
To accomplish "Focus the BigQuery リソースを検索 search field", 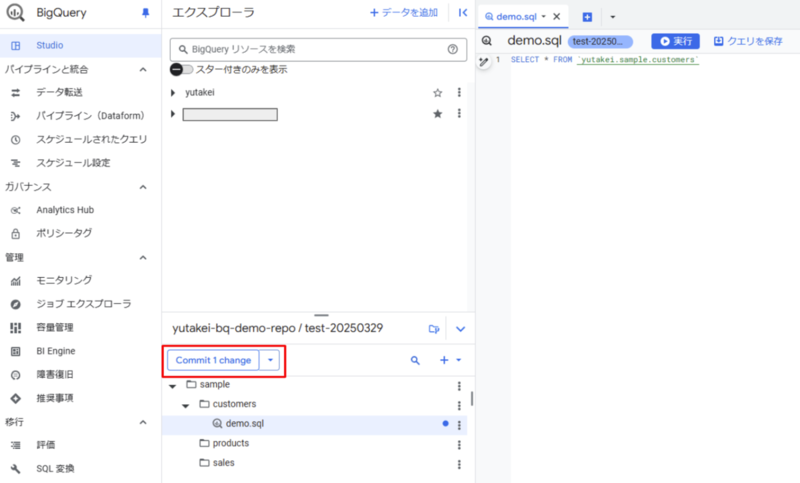I will point(318,49).
